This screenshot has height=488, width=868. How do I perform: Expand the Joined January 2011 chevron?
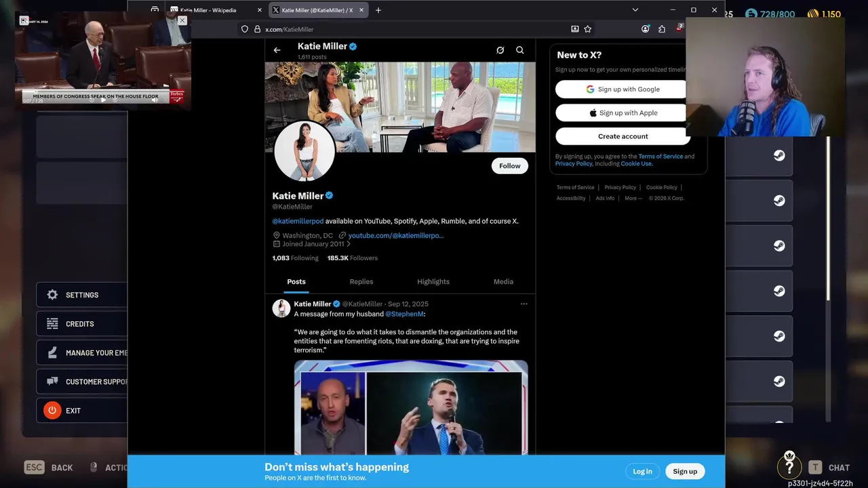coord(349,244)
